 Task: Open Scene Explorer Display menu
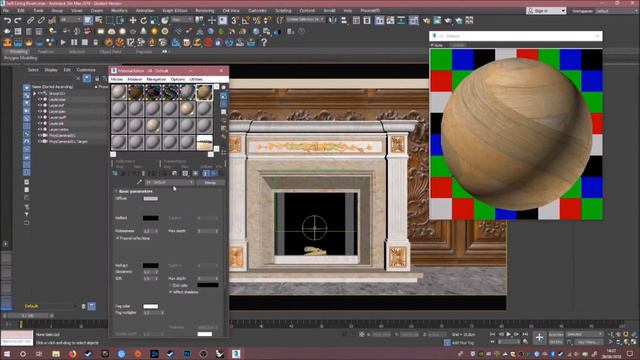pos(51,70)
